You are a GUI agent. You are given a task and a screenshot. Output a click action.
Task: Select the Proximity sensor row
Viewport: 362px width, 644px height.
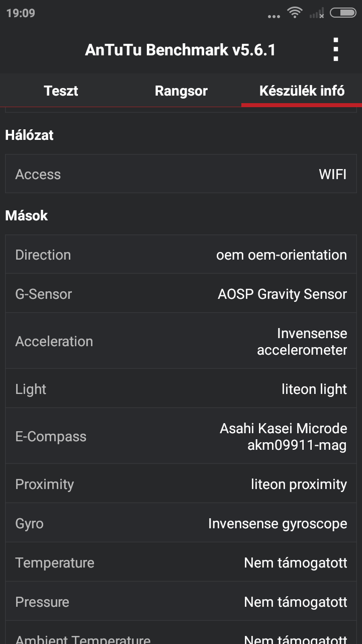(181, 484)
